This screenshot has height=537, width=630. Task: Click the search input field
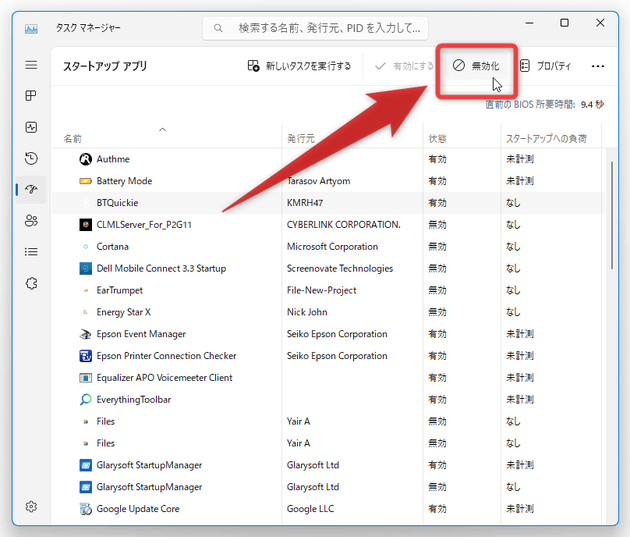(315, 28)
